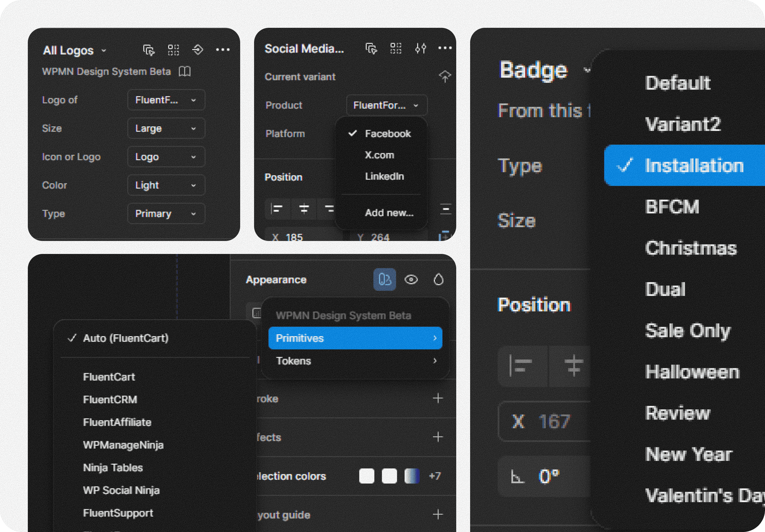The image size is (765, 532).
Task: Open the Logo of FluentF... dropdown
Action: 166,100
